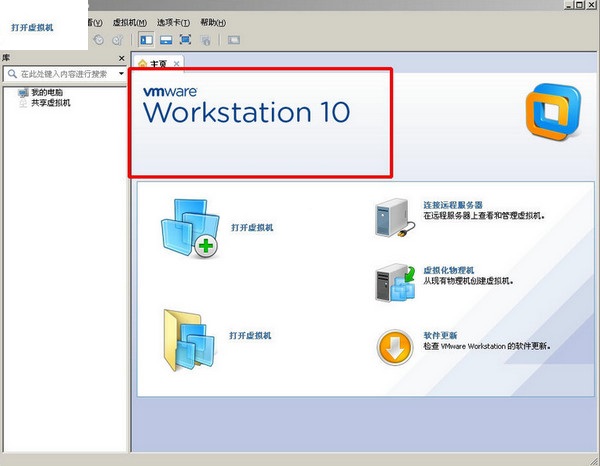Close the 库 library panel
The width and height of the screenshot is (600, 466).
click(122, 58)
